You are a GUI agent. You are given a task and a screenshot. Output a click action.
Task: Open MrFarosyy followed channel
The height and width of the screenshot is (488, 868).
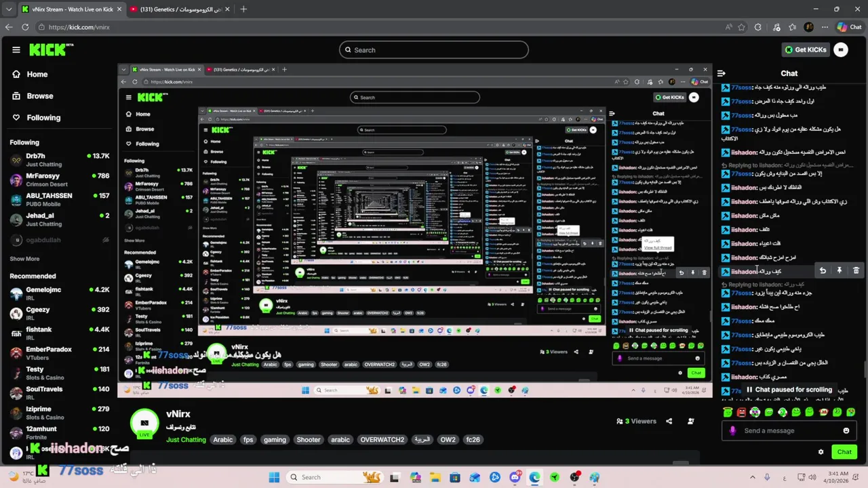tap(60, 180)
